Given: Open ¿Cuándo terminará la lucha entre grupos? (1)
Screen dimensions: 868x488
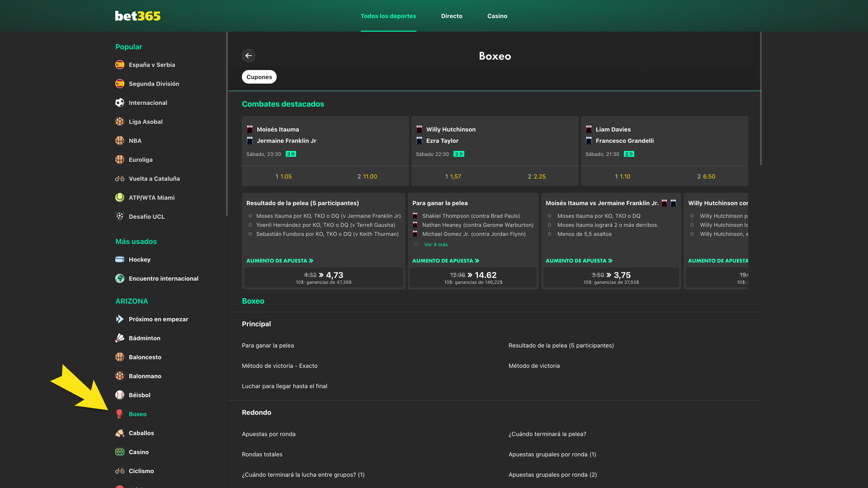Looking at the screenshot, I should [303, 474].
